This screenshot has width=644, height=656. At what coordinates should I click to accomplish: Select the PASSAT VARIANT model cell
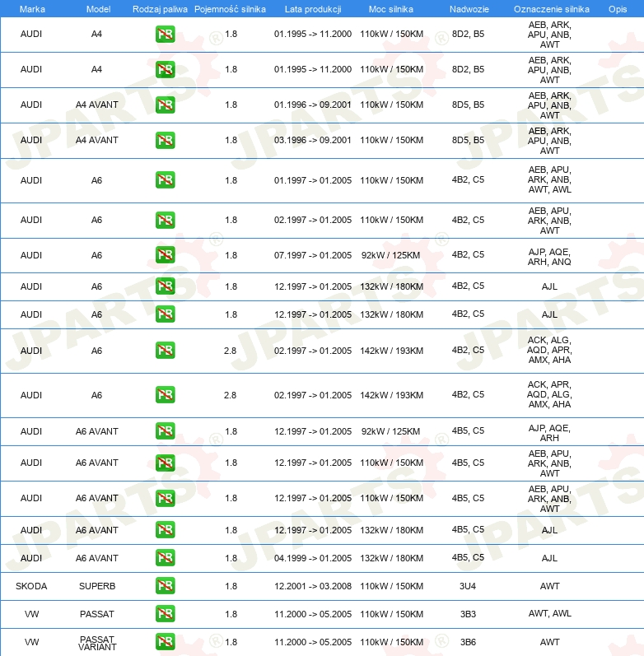click(97, 643)
